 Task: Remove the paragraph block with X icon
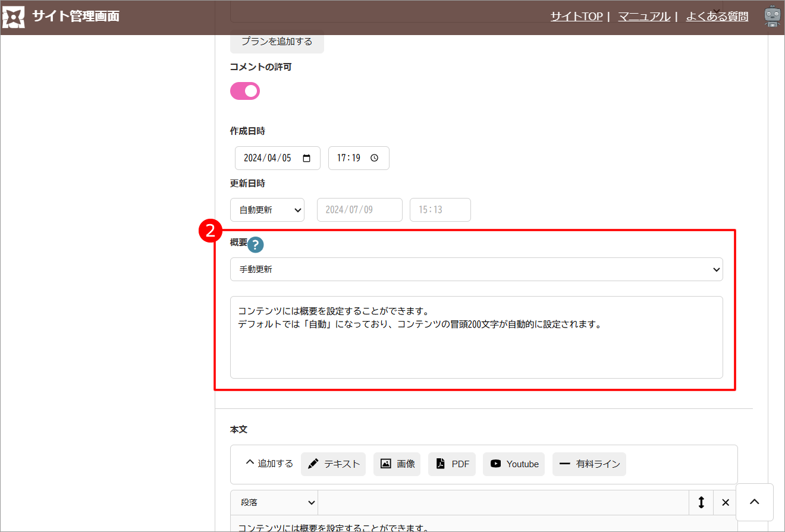pyautogui.click(x=725, y=502)
